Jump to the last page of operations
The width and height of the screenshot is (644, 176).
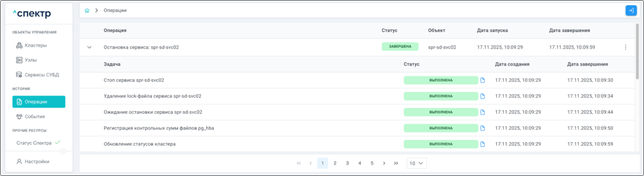pyautogui.click(x=396, y=163)
